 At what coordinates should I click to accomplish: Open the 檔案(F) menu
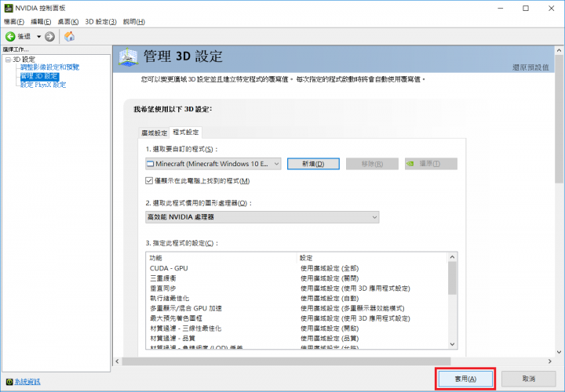[x=14, y=22]
